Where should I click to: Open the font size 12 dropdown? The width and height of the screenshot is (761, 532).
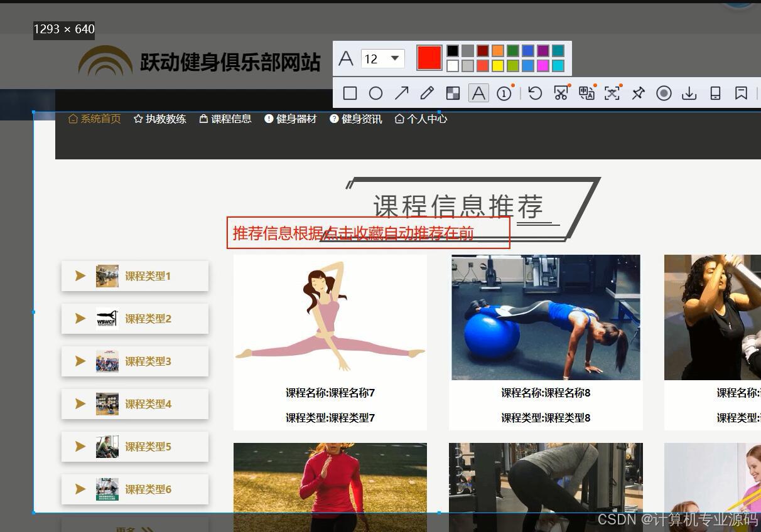coord(382,59)
